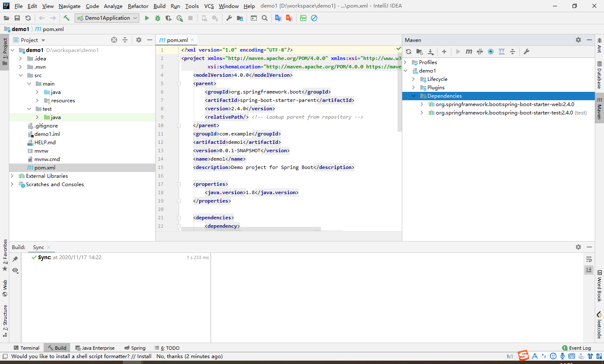The image size is (604, 364).
Task: Click Show Dependencies diagram icon in Maven
Action: tap(502, 52)
